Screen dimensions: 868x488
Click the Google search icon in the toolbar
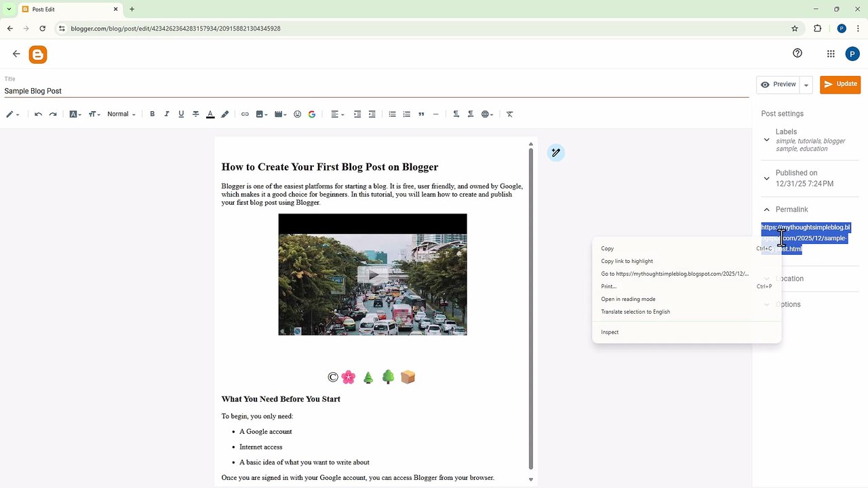[312, 114]
